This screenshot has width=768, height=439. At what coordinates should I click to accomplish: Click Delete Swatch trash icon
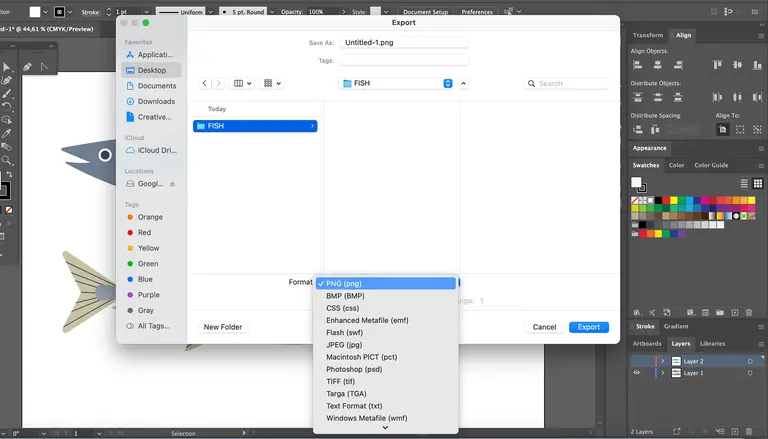(749, 312)
